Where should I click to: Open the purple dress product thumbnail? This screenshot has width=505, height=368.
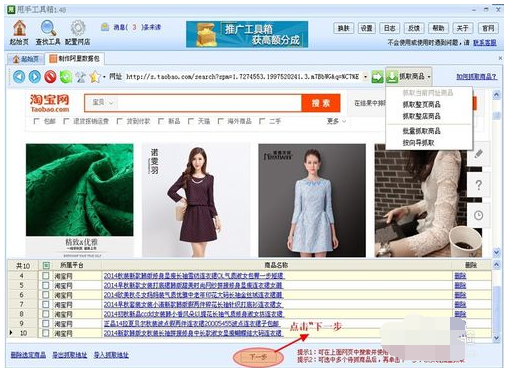(x=196, y=200)
